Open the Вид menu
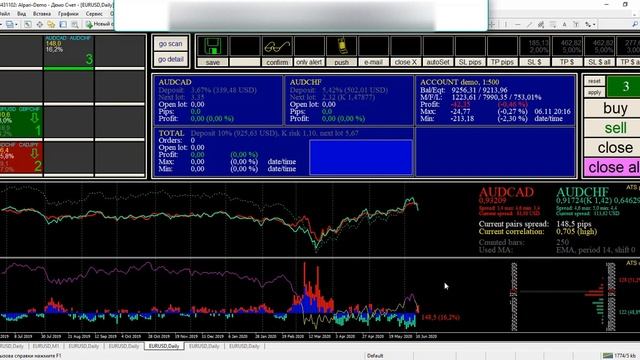This screenshot has height=360, width=640. point(21,14)
